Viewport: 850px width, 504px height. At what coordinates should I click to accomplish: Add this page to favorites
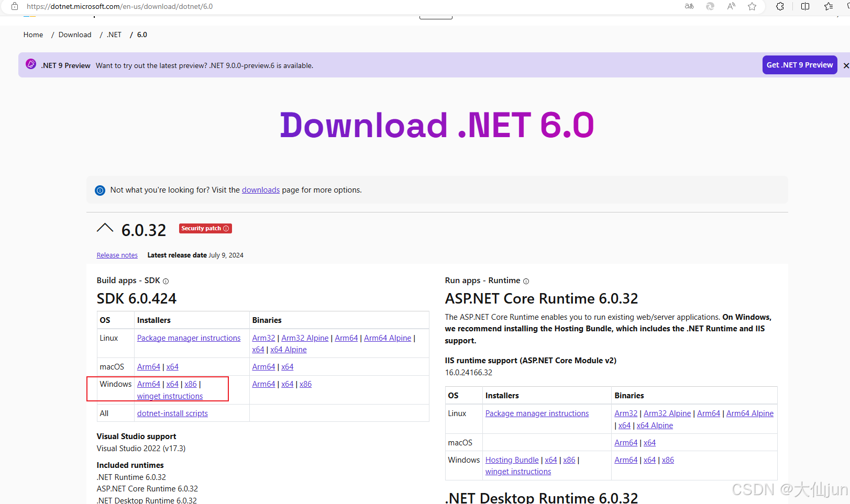coord(752,6)
